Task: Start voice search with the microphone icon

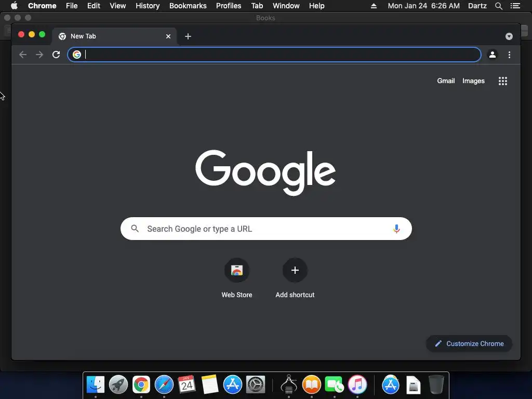Action: click(x=396, y=229)
